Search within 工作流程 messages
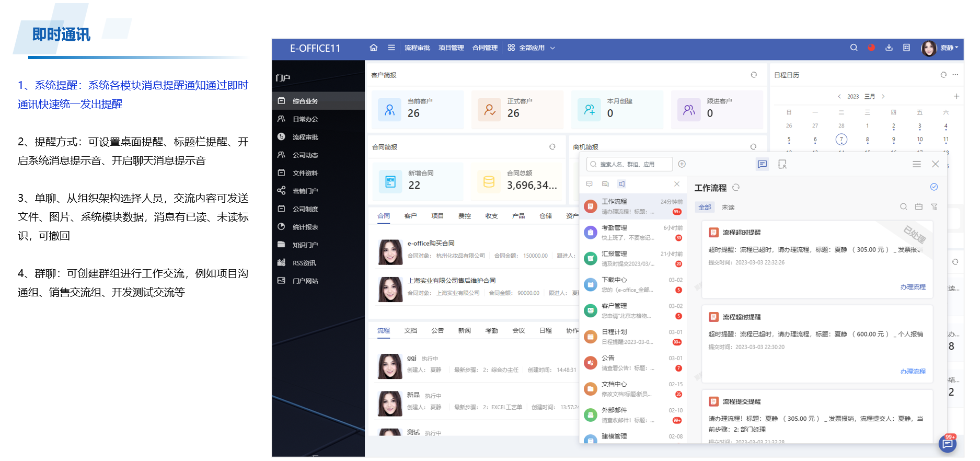The width and height of the screenshot is (980, 461). 903,207
